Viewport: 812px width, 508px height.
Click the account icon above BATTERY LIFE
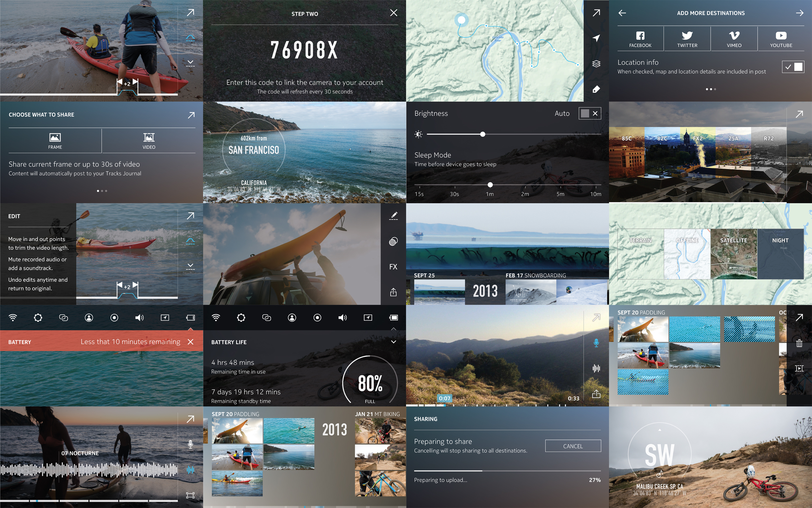coord(292,318)
